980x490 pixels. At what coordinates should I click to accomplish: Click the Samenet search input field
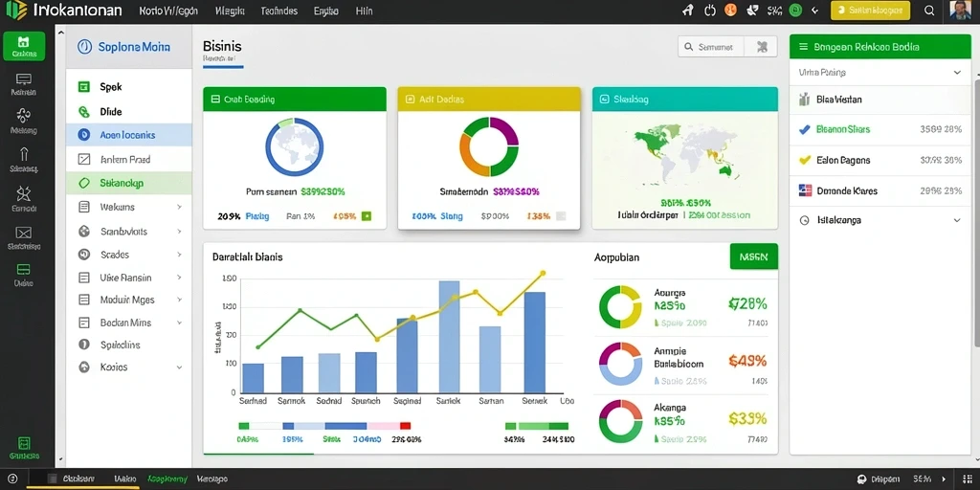[x=711, y=46]
